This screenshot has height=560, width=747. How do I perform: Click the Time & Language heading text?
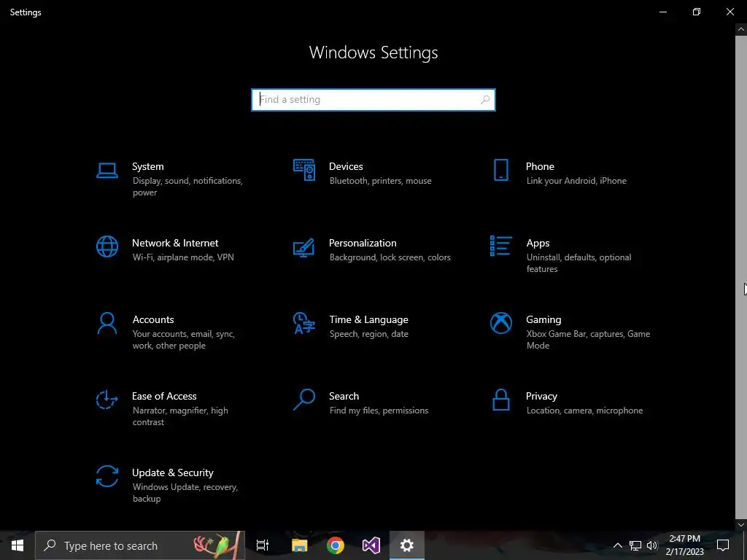tap(368, 320)
